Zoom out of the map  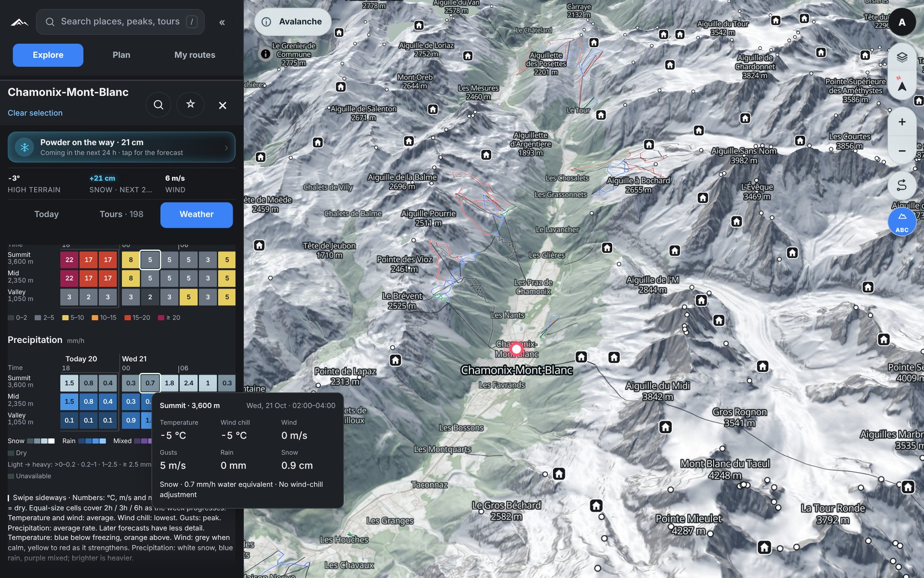902,151
